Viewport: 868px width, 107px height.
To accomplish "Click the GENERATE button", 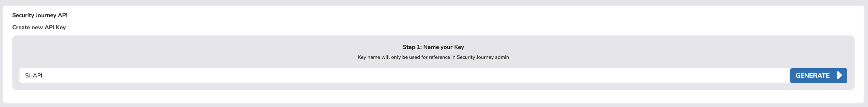I will click(x=818, y=75).
